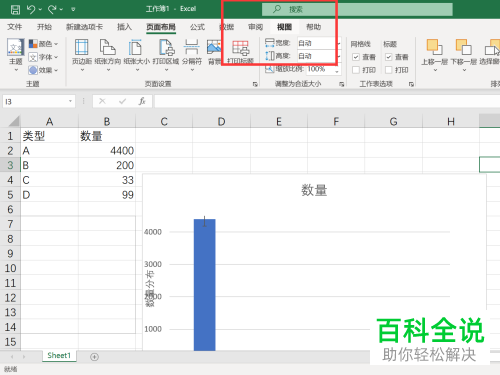Switch to the 视图 tab
500x375 pixels.
(284, 27)
